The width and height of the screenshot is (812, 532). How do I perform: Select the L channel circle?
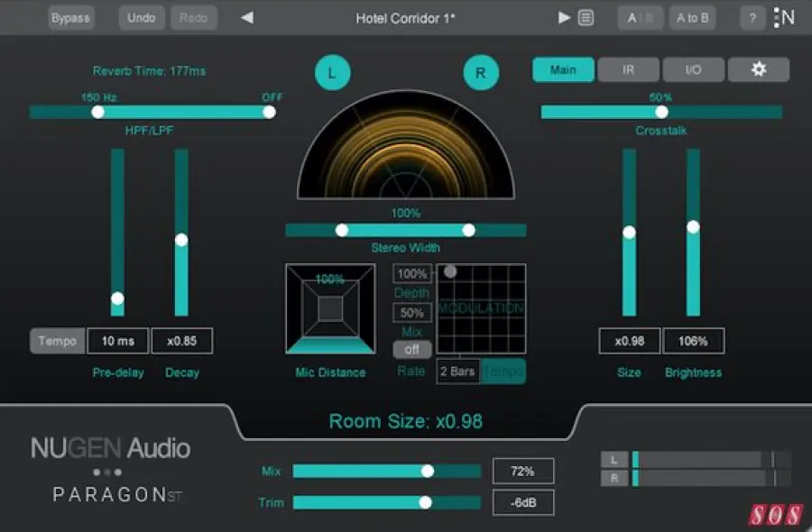(332, 74)
